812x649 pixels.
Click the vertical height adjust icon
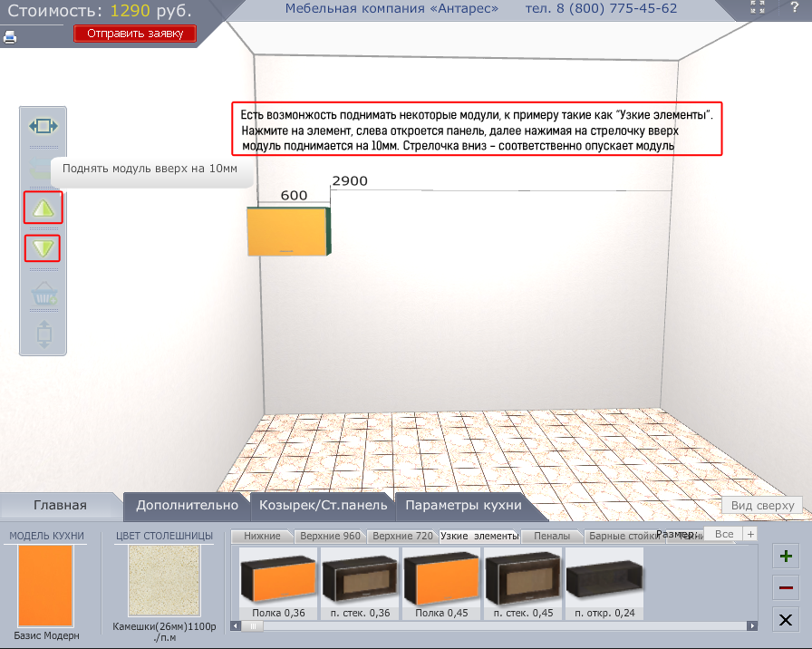(x=43, y=333)
